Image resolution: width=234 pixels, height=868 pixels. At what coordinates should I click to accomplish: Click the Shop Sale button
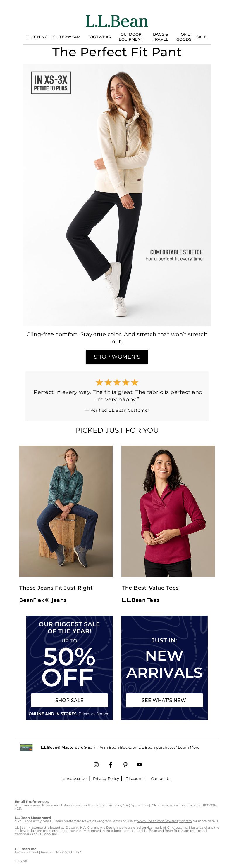pyautogui.click(x=69, y=700)
